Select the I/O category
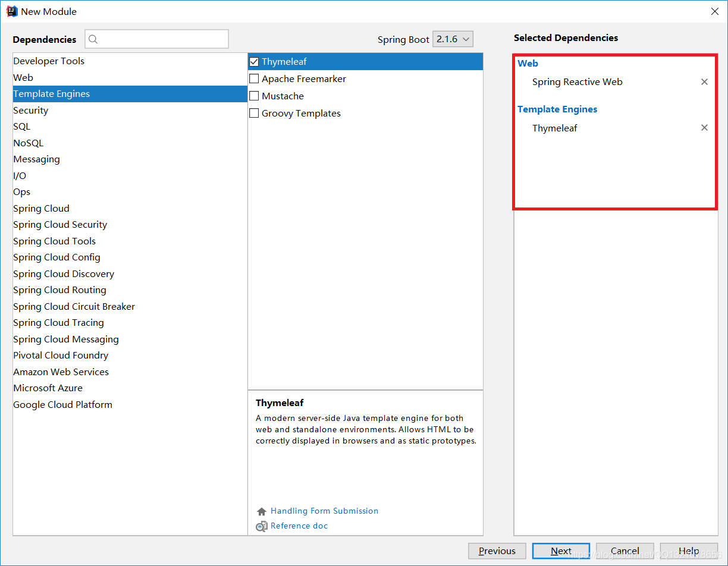Image resolution: width=728 pixels, height=566 pixels. [x=130, y=176]
